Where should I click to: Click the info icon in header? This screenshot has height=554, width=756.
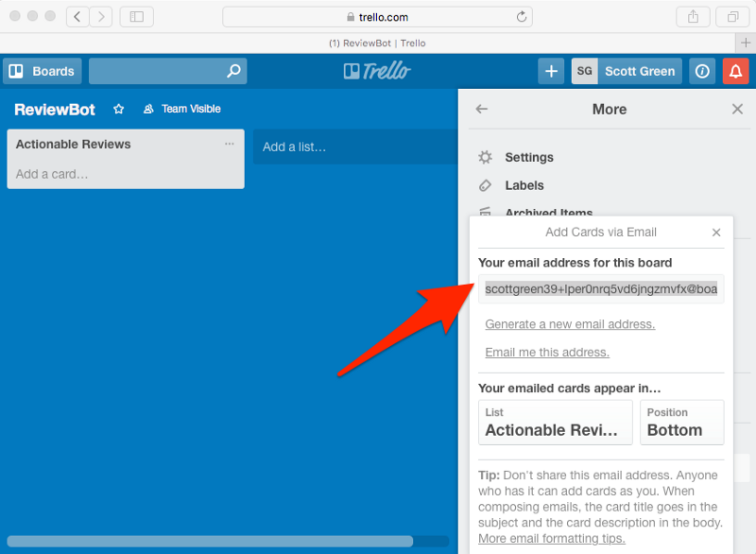click(x=702, y=71)
